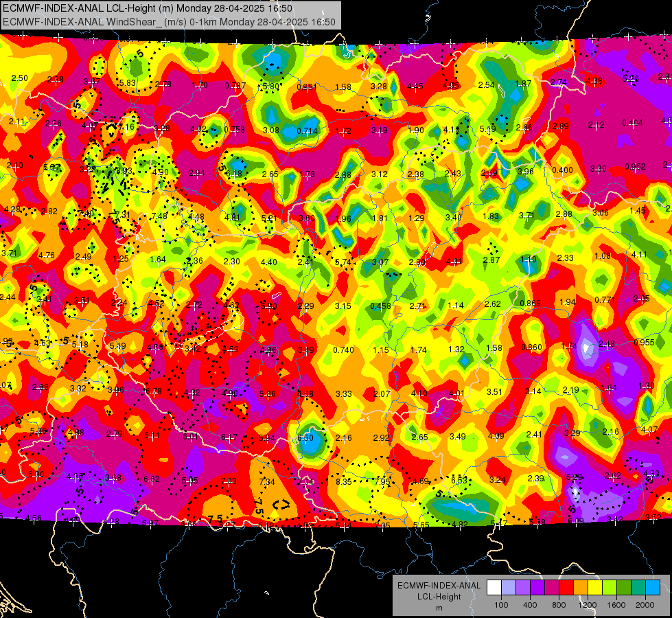Click the wind shear value 0.952

pos(635,166)
